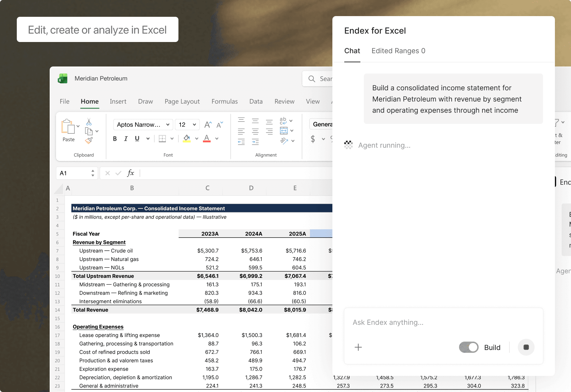Viewport: 571px width, 392px height.
Task: Expand underline style dropdown arrow
Action: pyautogui.click(x=148, y=139)
